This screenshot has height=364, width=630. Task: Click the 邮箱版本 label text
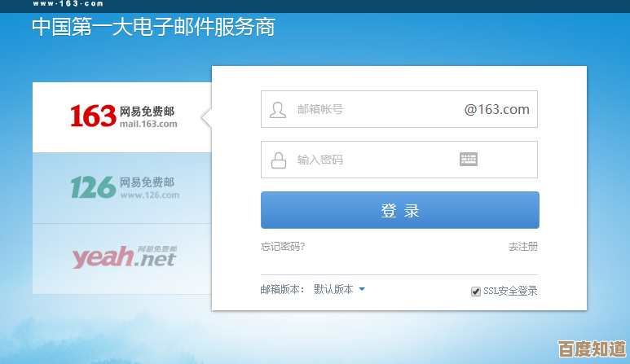[282, 289]
